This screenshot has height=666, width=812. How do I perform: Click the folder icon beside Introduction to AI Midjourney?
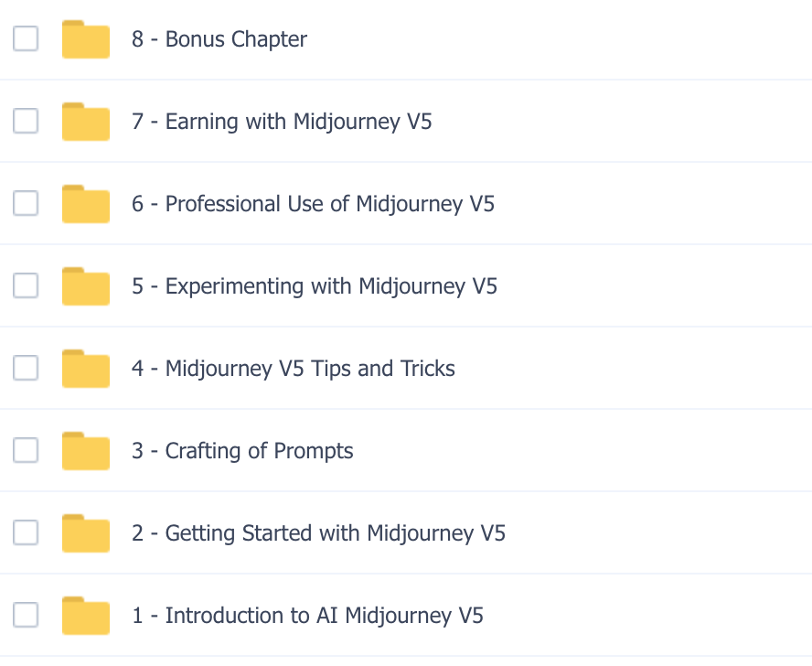(x=86, y=616)
